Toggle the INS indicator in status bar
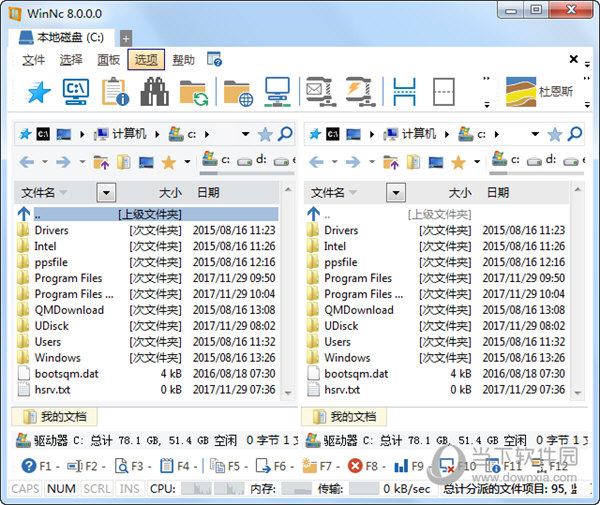 pos(130,489)
